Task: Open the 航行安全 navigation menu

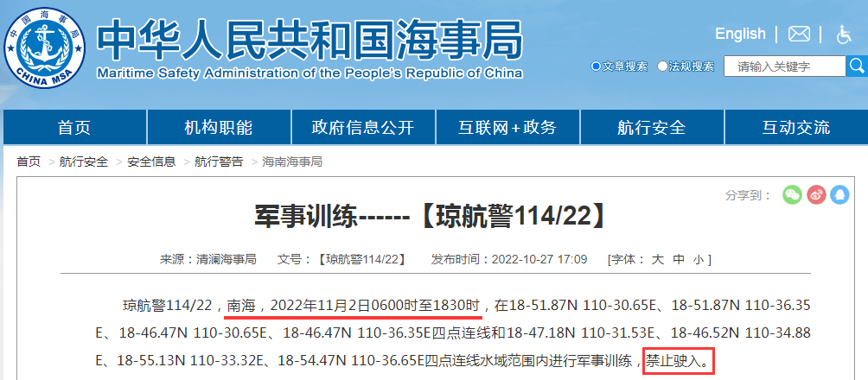Action: point(651,128)
